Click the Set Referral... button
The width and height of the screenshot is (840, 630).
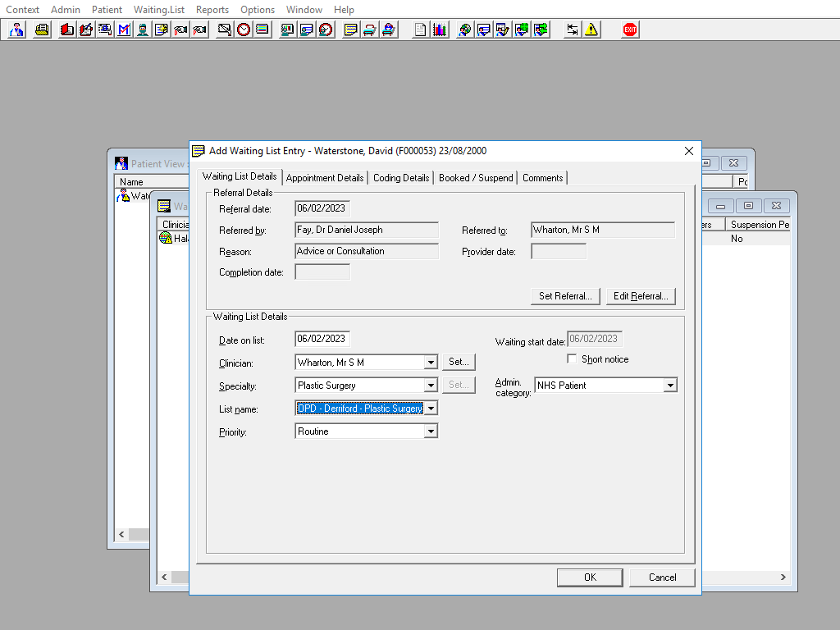(x=565, y=296)
